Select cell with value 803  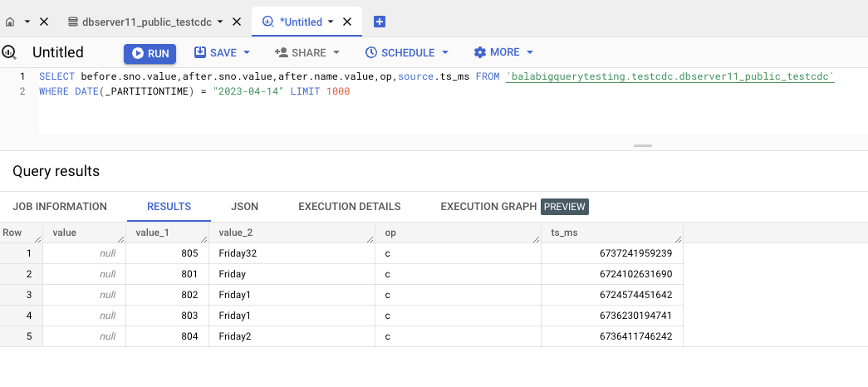coord(167,316)
